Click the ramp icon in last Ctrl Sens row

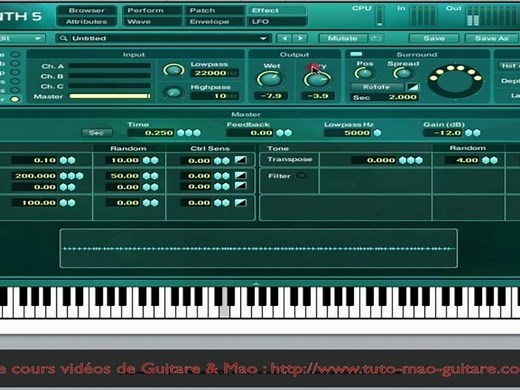coord(241,202)
